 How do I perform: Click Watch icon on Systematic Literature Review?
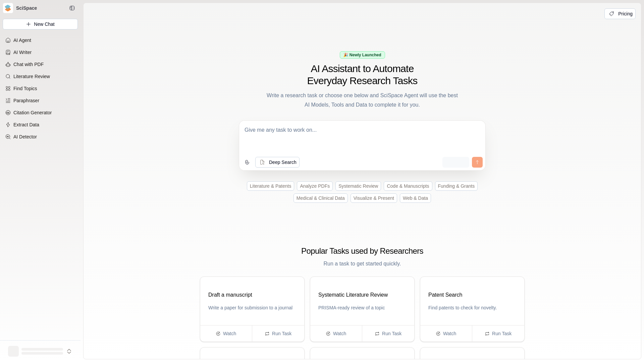[x=328, y=334]
